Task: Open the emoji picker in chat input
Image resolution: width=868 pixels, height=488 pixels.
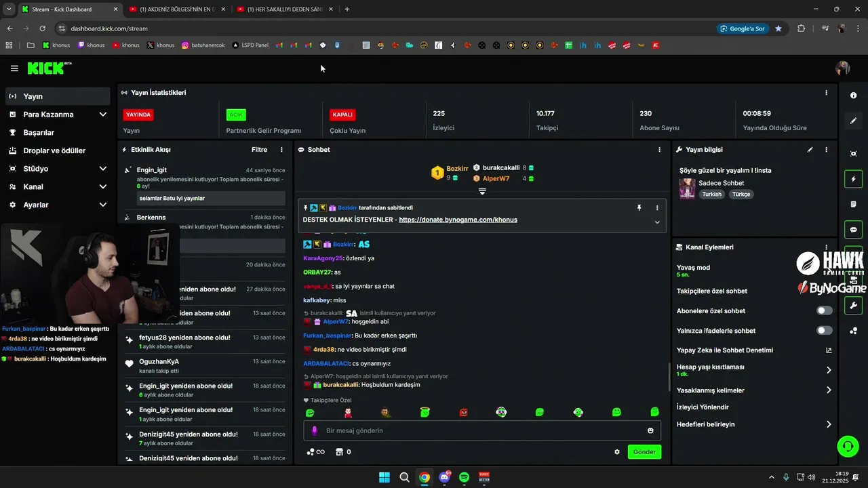Action: [650, 430]
